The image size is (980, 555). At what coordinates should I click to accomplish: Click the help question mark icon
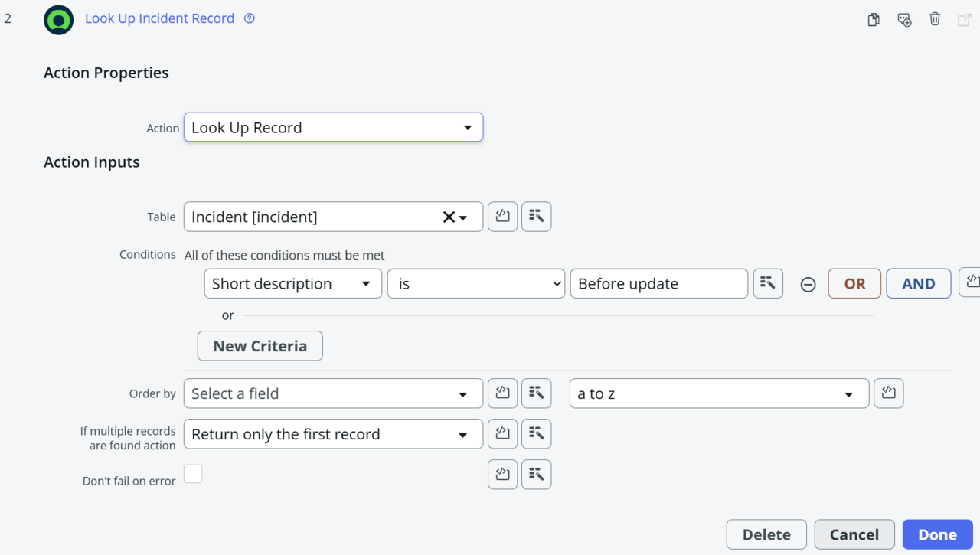[x=250, y=19]
